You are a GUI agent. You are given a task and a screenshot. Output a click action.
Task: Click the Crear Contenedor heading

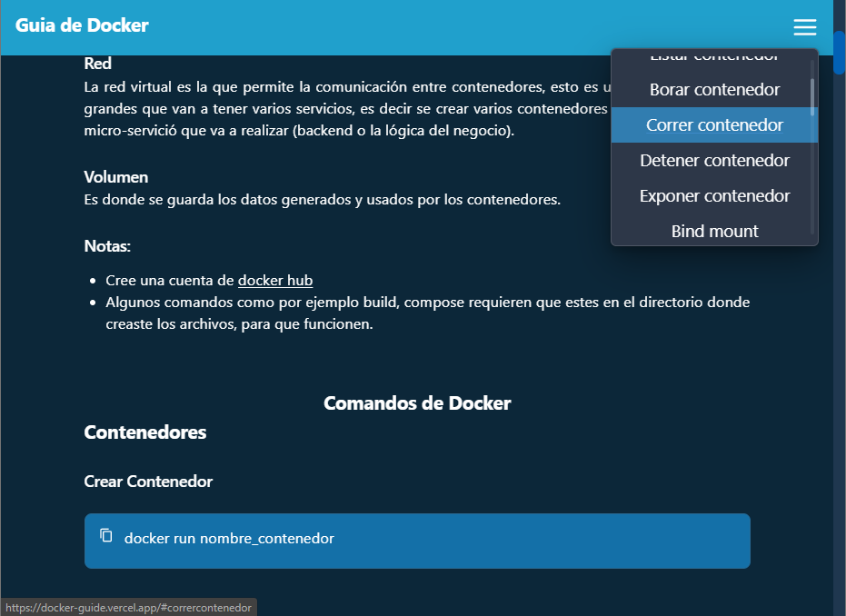[148, 482]
